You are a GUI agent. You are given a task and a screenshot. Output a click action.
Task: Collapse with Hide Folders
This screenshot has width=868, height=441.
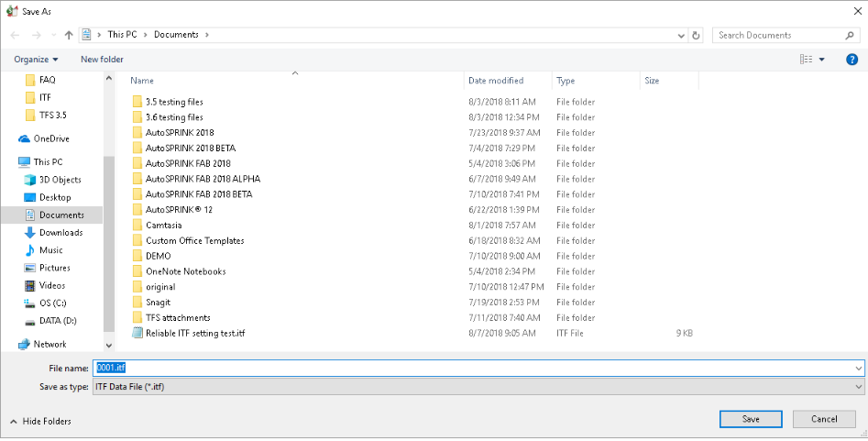tap(40, 422)
